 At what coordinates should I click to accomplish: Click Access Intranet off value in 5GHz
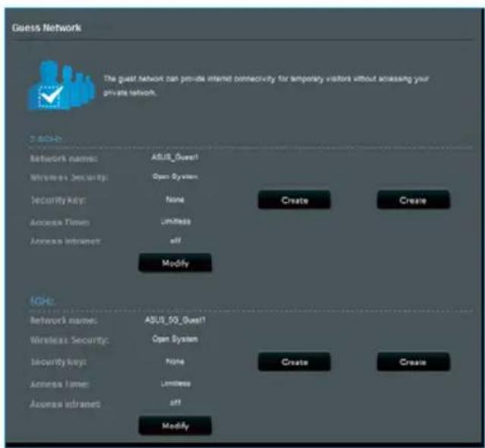pos(175,402)
